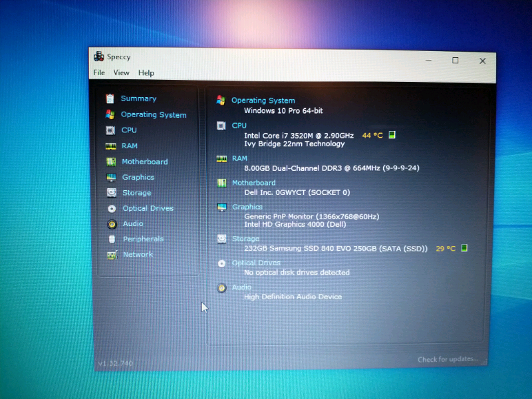532x399 pixels.
Task: Select CPU in the sidebar list
Action: pos(129,130)
